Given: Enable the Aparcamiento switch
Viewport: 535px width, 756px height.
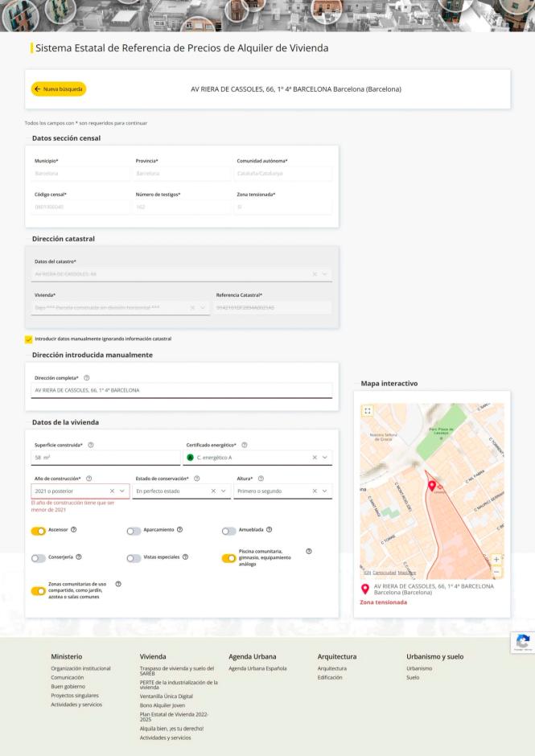Looking at the screenshot, I should [134, 531].
